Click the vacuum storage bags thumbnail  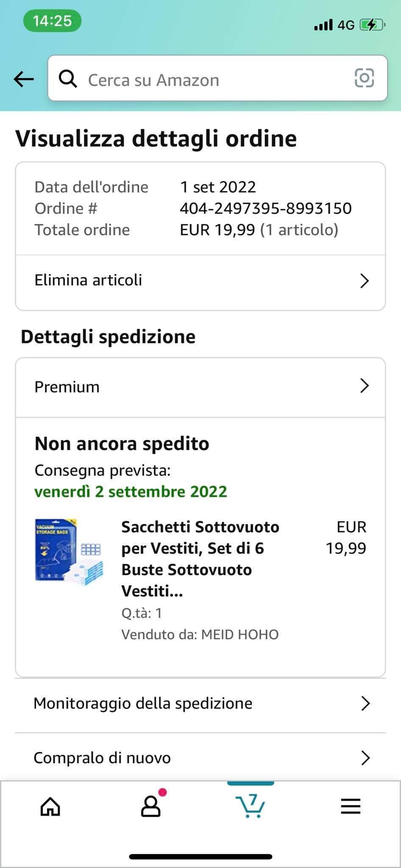click(x=69, y=552)
